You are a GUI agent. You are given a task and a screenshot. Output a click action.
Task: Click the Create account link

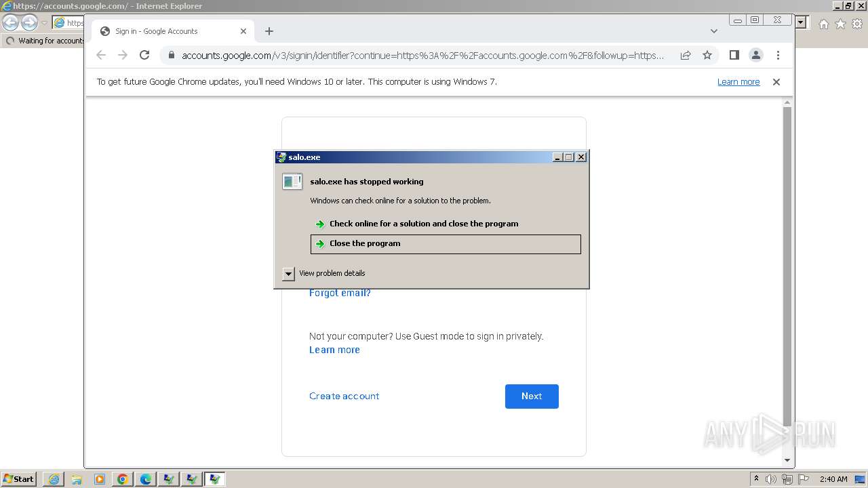pos(344,396)
